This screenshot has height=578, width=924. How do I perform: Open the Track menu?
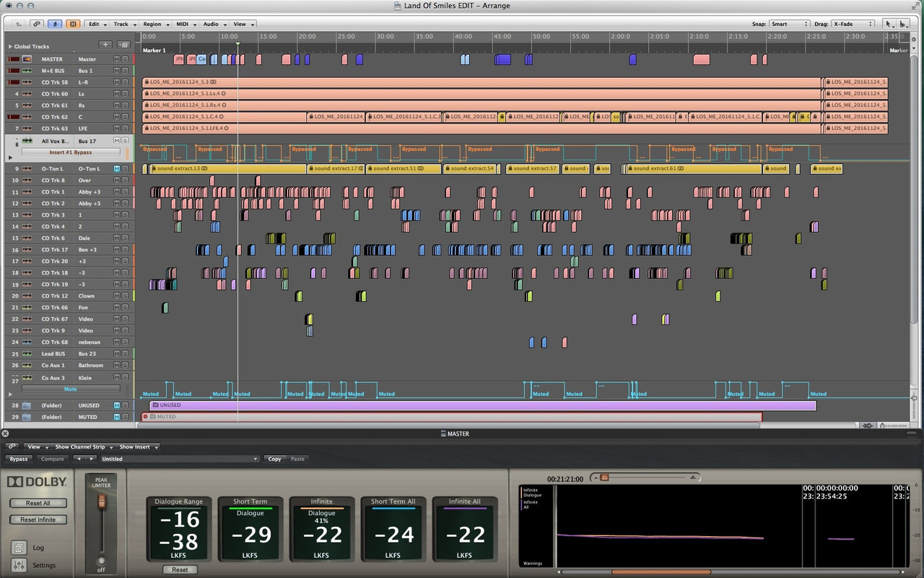coord(123,24)
